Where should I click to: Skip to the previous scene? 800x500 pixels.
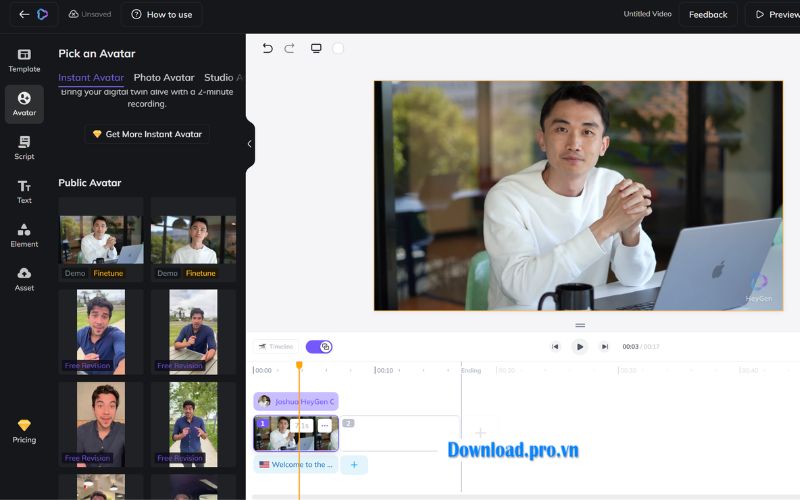click(x=555, y=346)
